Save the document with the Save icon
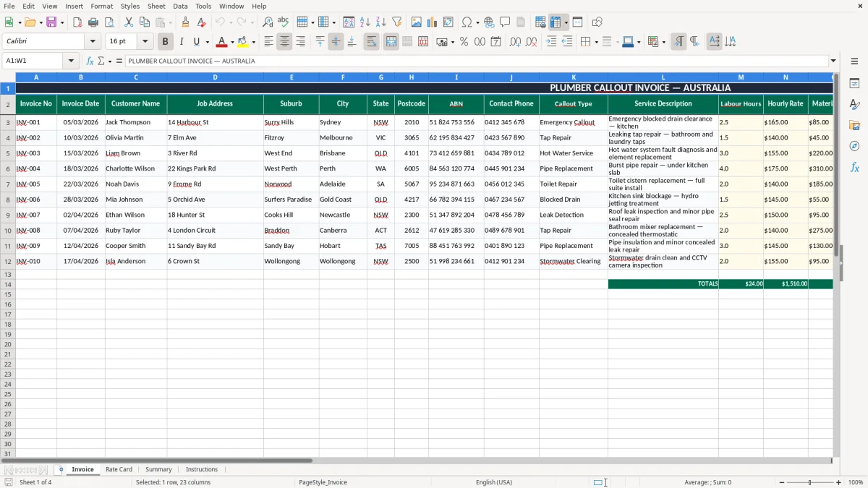 point(51,22)
